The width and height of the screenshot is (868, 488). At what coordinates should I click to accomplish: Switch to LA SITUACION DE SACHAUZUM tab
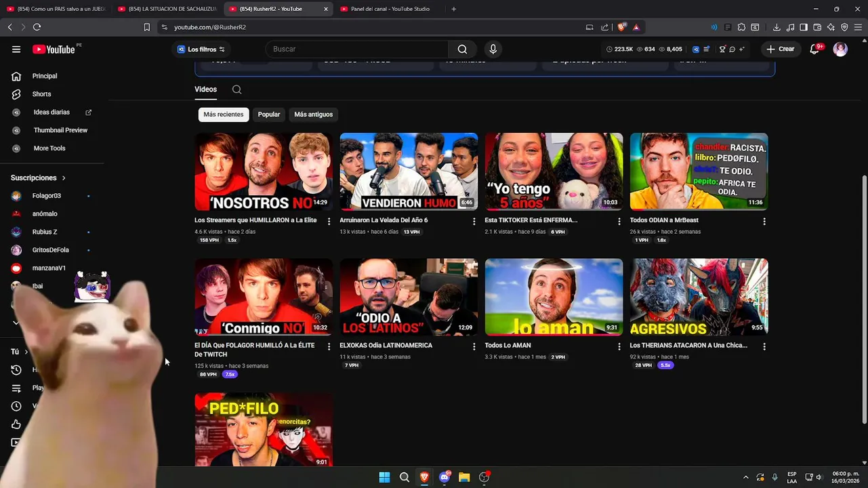[x=167, y=9]
